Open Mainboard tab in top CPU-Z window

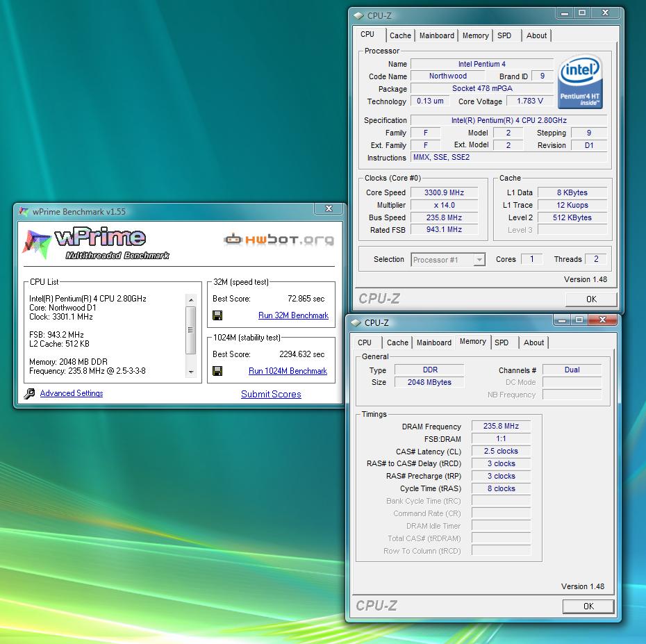point(437,35)
